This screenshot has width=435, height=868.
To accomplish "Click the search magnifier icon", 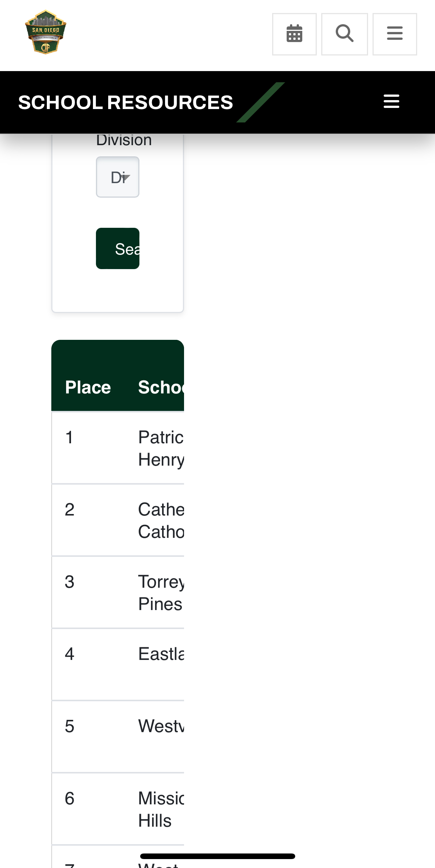I will [344, 34].
